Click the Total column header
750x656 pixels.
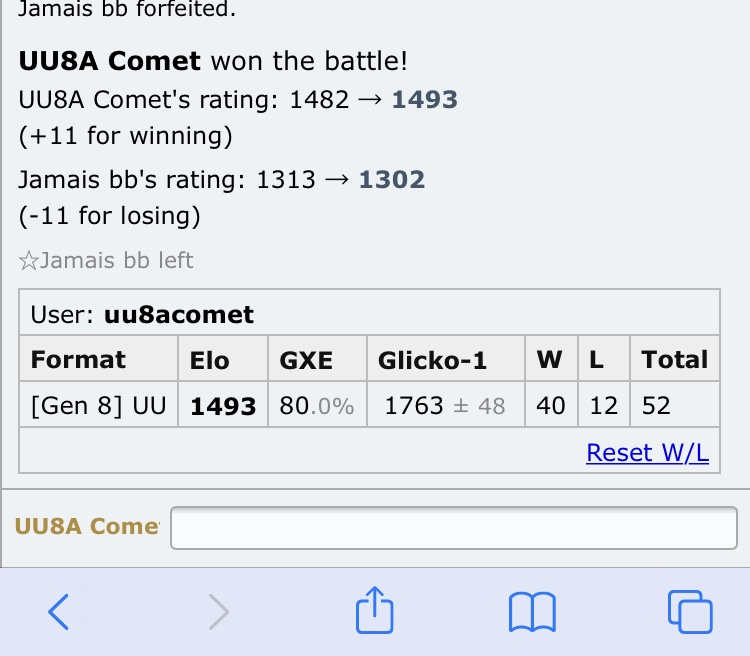tap(674, 360)
